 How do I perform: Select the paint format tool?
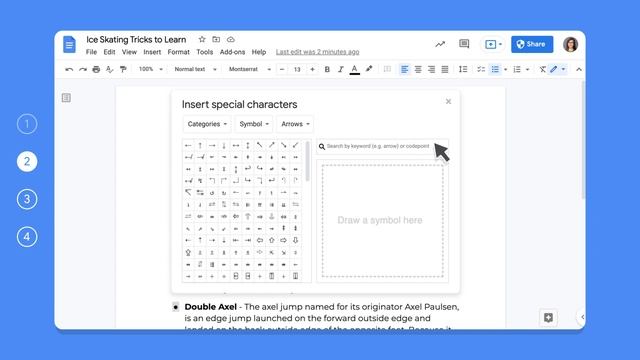click(123, 69)
